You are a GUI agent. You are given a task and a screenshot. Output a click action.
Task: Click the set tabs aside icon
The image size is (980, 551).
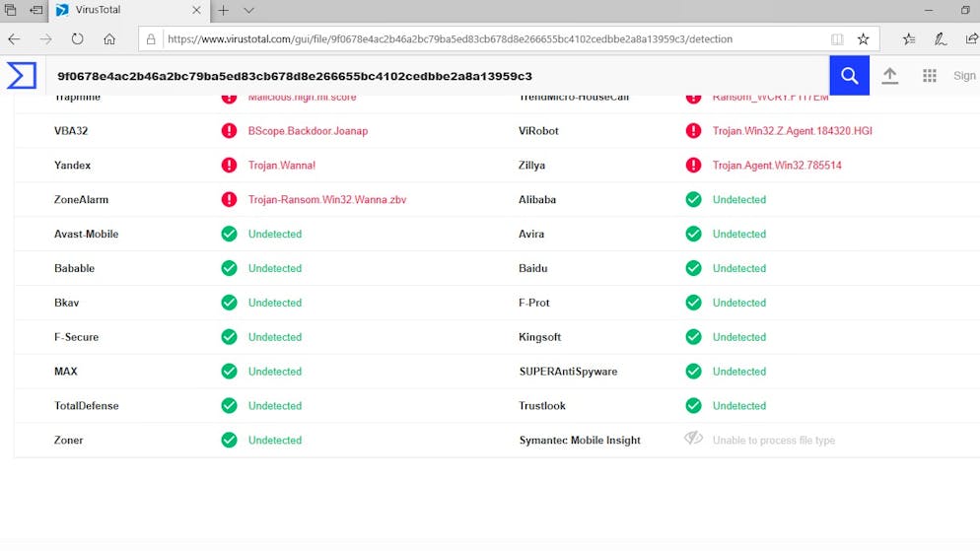[x=36, y=10]
